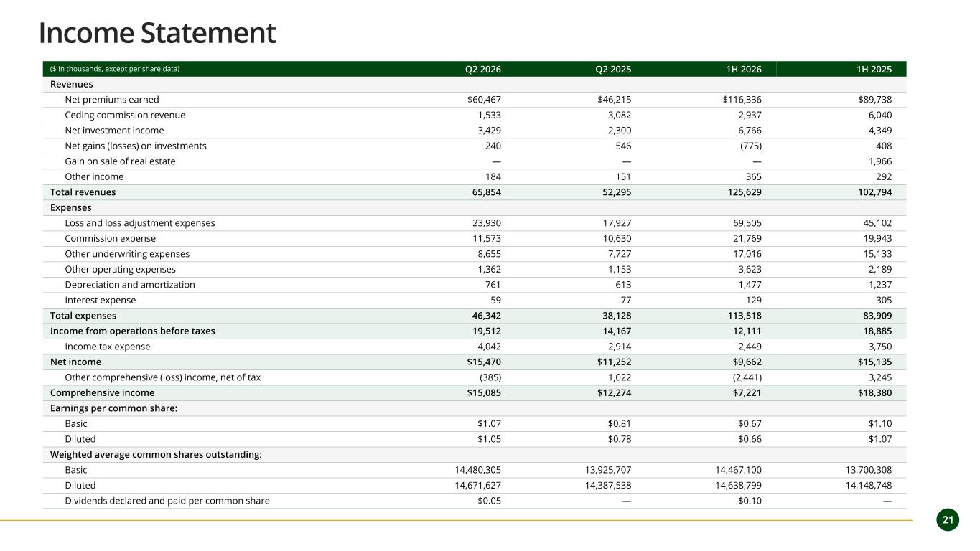Click Earnings per common share heading

coord(113,408)
